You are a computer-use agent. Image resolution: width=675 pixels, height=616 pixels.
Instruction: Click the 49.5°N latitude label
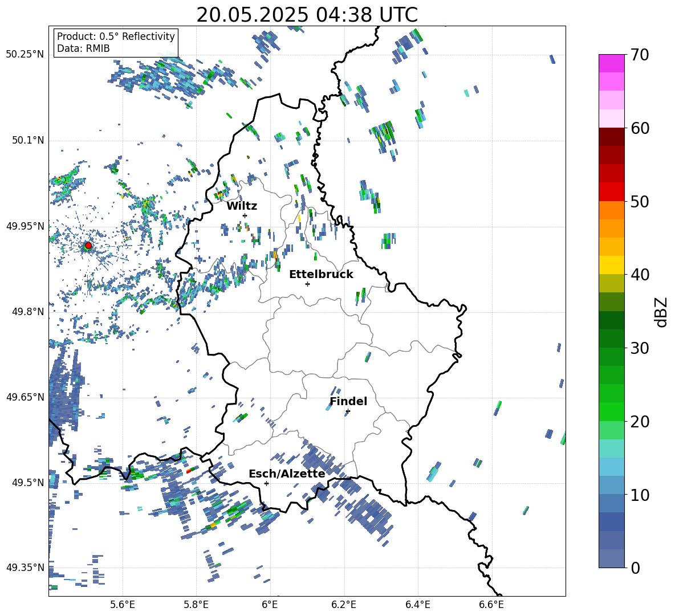28,482
